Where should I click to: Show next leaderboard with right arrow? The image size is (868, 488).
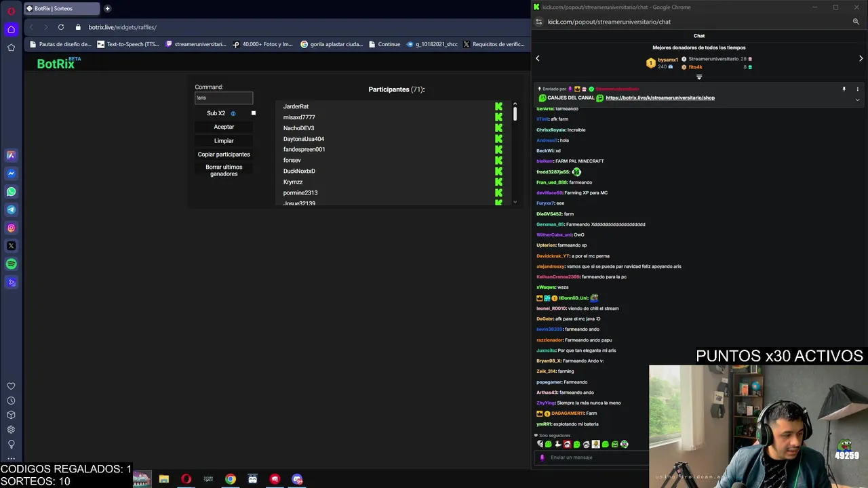[x=861, y=59]
